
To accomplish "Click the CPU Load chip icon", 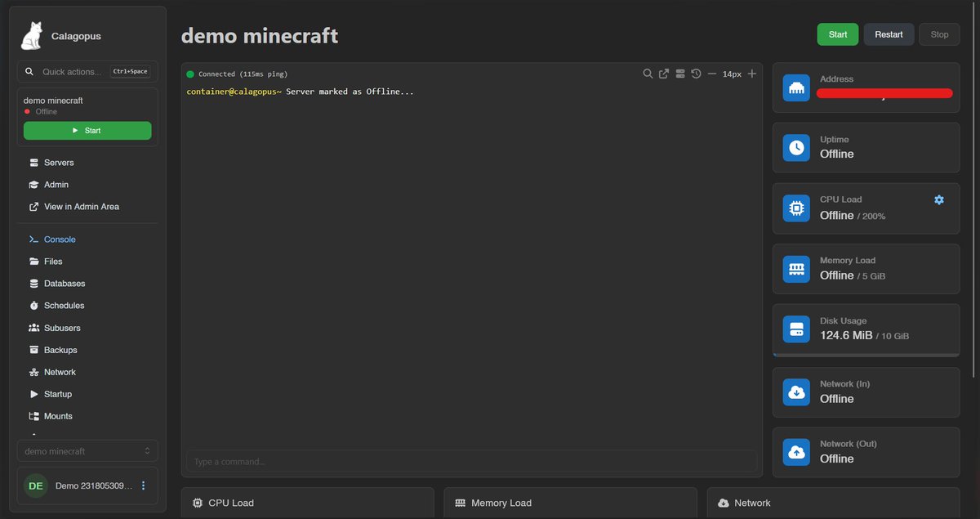I will (796, 208).
